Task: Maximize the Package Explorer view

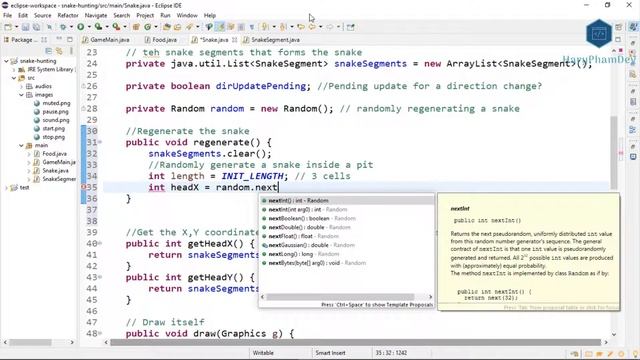Action: [70, 40]
